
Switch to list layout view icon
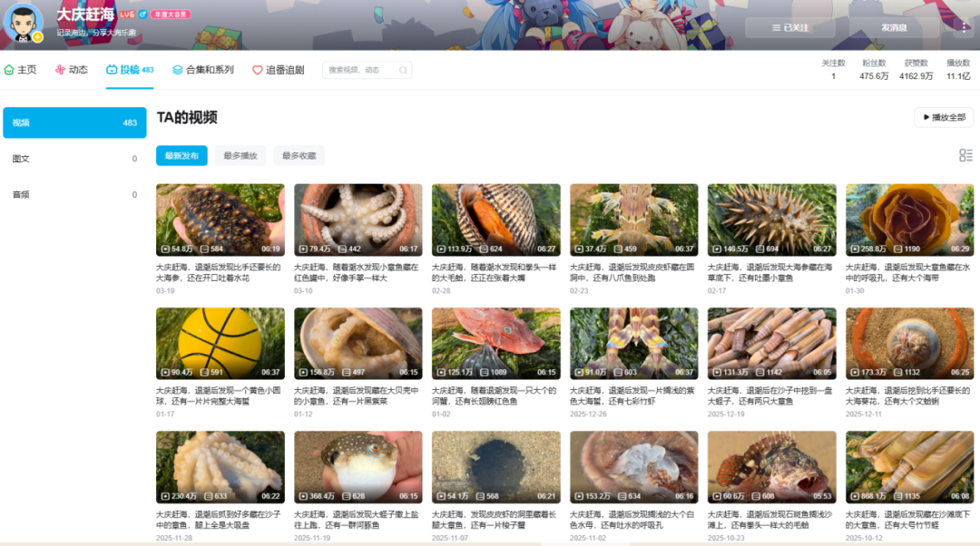point(965,156)
